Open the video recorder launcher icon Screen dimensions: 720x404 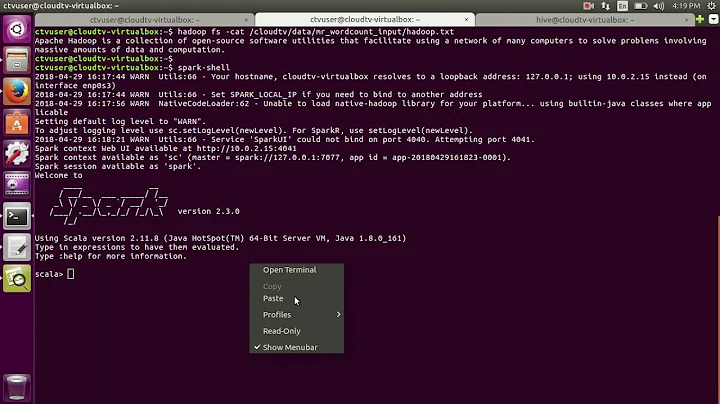pos(17,185)
